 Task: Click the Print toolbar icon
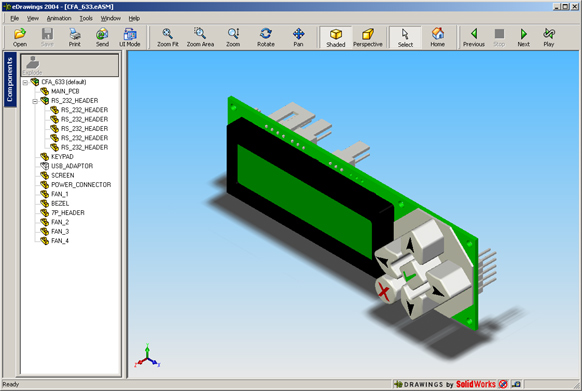coord(75,37)
